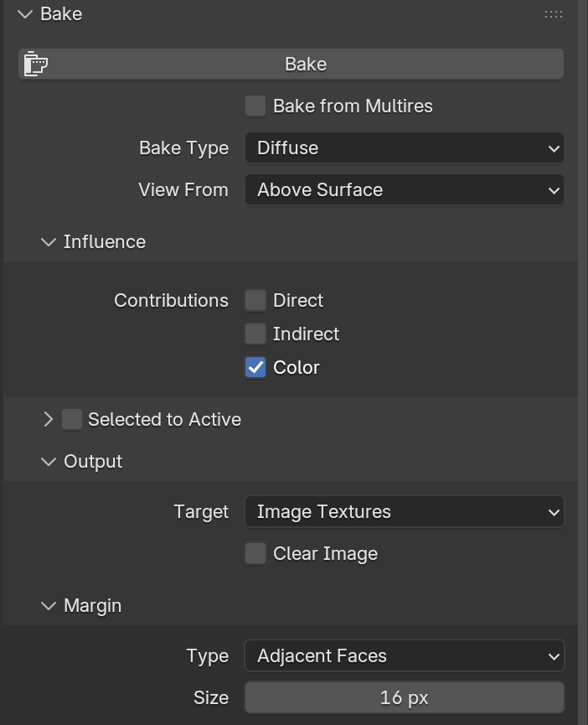Enable the Clear Image checkbox
The image size is (588, 725).
(x=255, y=553)
